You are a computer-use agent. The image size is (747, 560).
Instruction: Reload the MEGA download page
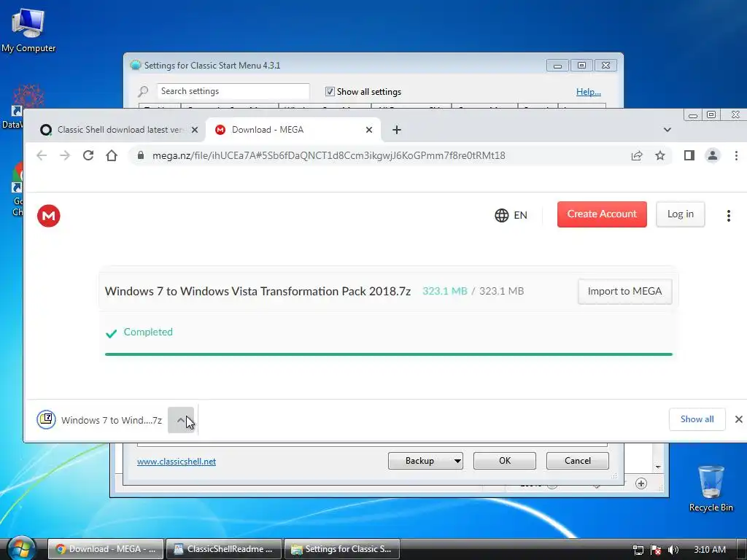pos(88,155)
